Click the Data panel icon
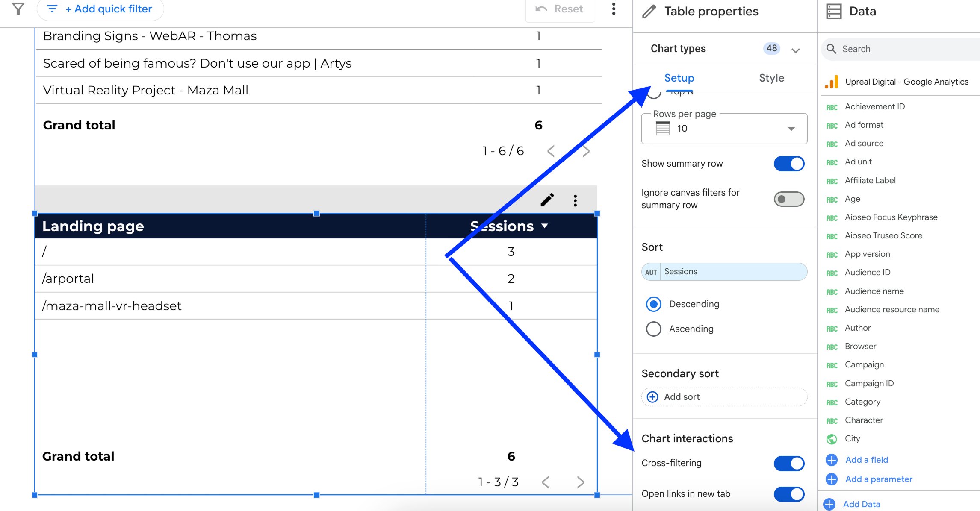The height and width of the screenshot is (511, 980). click(x=833, y=12)
